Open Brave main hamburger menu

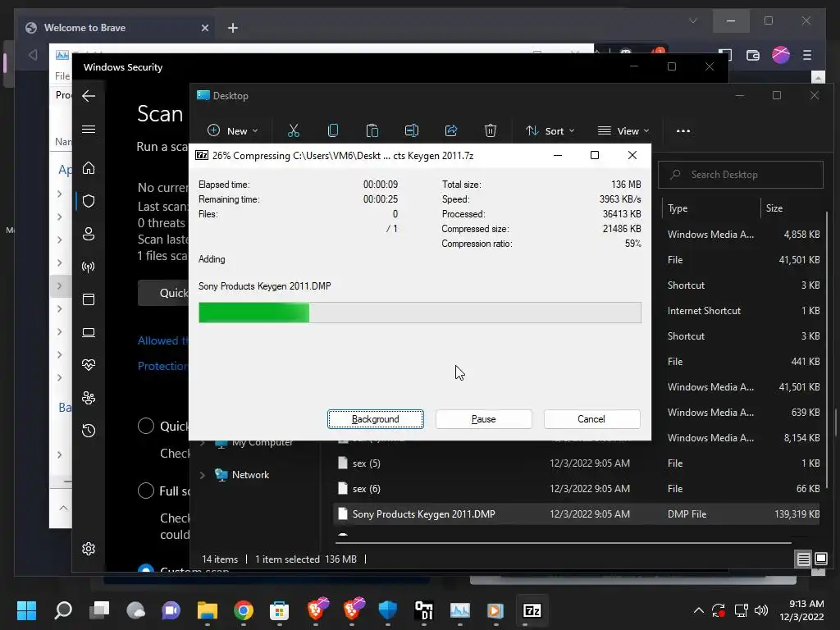pyautogui.click(x=807, y=55)
